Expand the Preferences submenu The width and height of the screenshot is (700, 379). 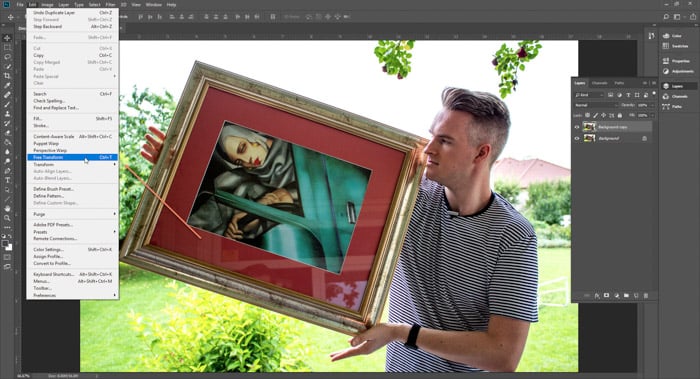72,295
